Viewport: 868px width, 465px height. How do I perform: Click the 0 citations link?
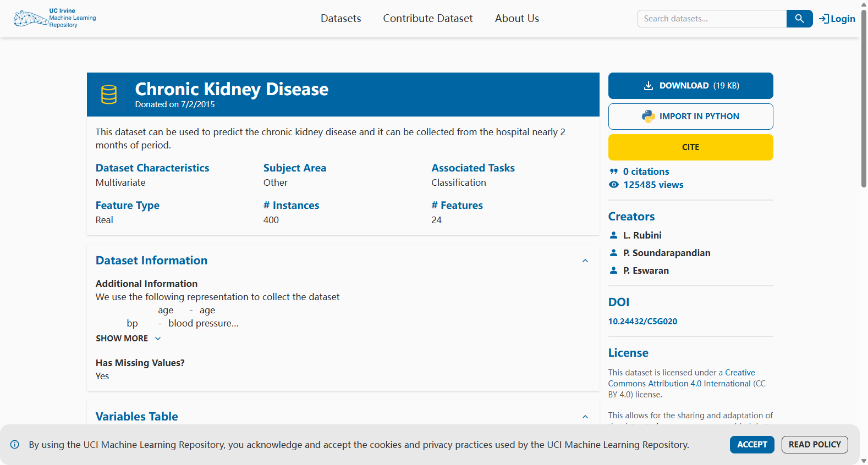point(646,171)
